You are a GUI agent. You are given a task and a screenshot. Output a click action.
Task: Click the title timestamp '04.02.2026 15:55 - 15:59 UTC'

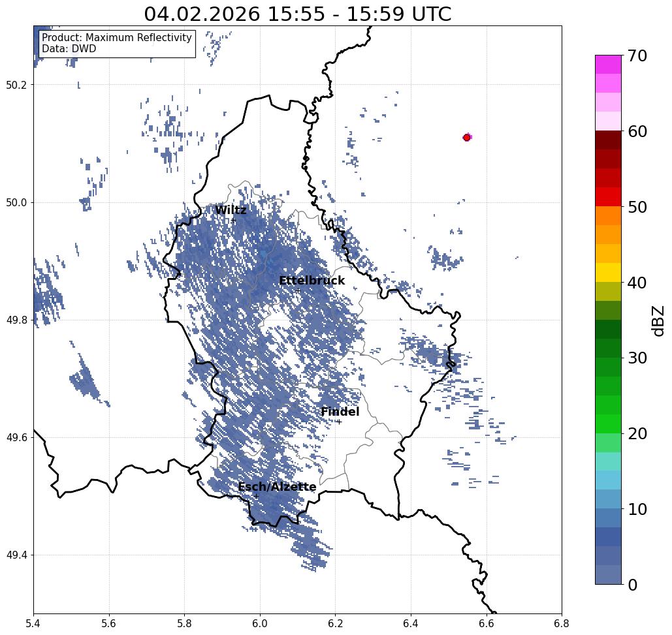click(x=297, y=14)
